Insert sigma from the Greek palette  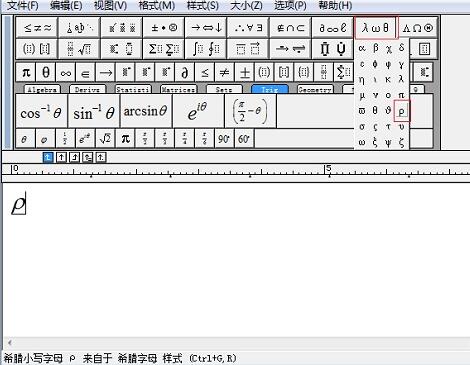click(362, 127)
